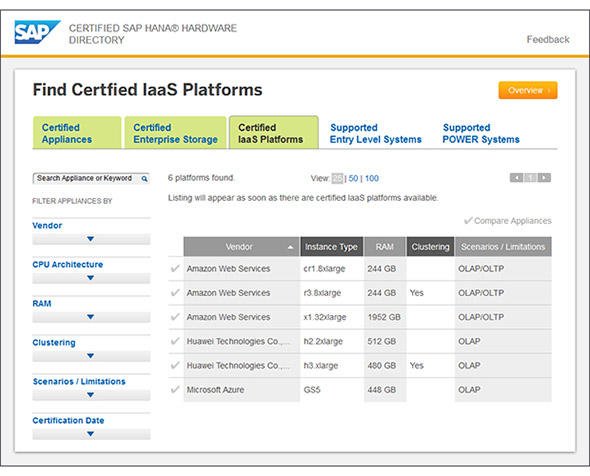This screenshot has width=590, height=476.
Task: Click the RAM filter label
Action: (42, 303)
